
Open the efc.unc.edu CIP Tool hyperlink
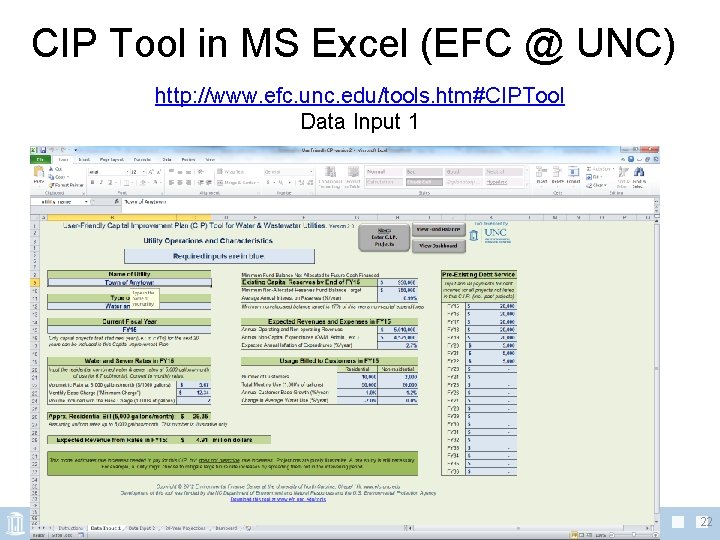point(360,95)
